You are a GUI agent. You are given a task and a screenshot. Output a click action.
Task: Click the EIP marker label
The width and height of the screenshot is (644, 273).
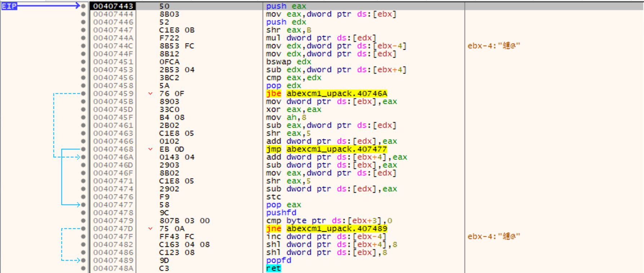[9, 6]
